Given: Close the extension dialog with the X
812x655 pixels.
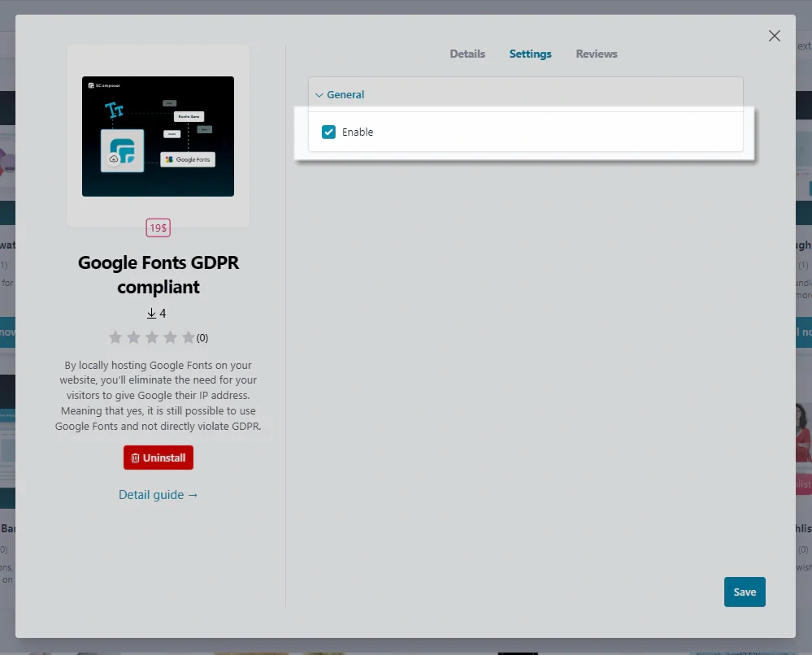Looking at the screenshot, I should 774,36.
